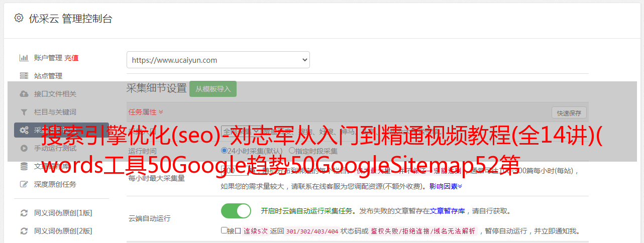This screenshot has height=243, width=644.
Task: Open 站点管理 in the sidebar
Action: coord(48,76)
